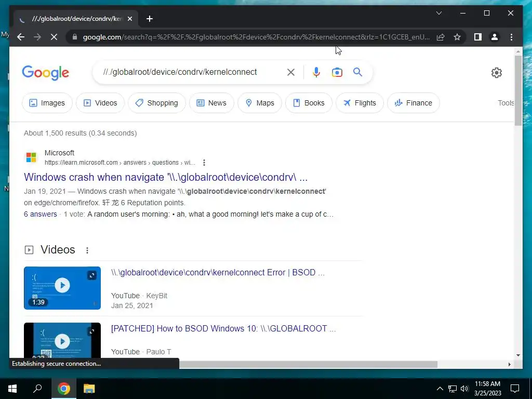Viewport: 532px width, 399px height.
Task: Open the Windows crash Microsoft result link
Action: click(x=166, y=177)
